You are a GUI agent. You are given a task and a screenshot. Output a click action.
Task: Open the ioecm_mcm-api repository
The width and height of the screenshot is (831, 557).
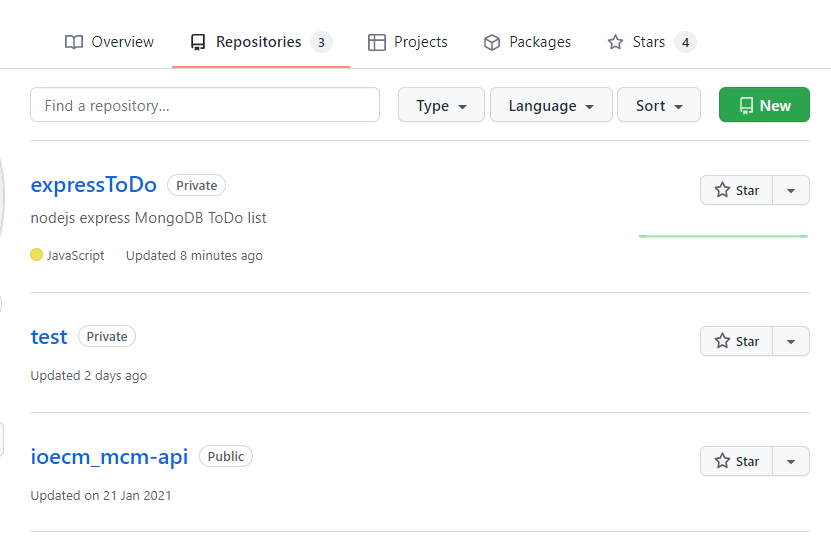109,457
